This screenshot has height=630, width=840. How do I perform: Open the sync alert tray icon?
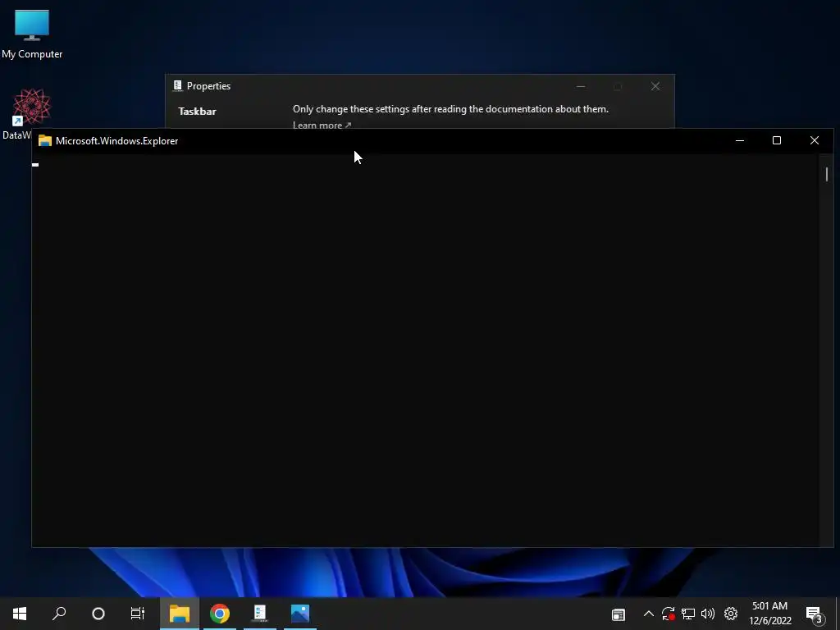[x=668, y=614]
